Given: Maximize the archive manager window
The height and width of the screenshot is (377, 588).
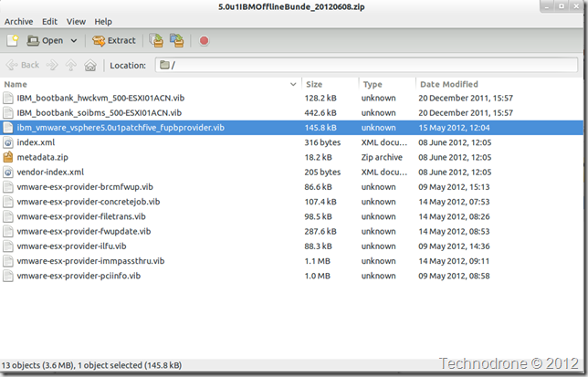Looking at the screenshot, I should coord(562,6).
